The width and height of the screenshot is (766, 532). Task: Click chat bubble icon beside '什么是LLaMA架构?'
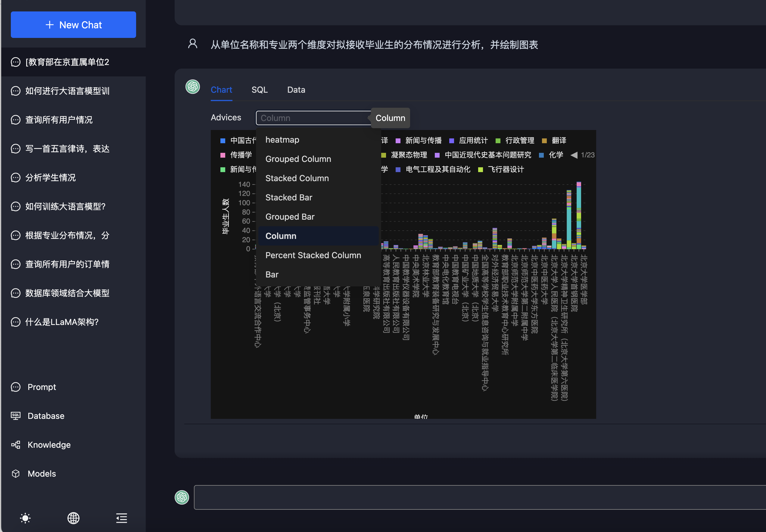pos(16,322)
